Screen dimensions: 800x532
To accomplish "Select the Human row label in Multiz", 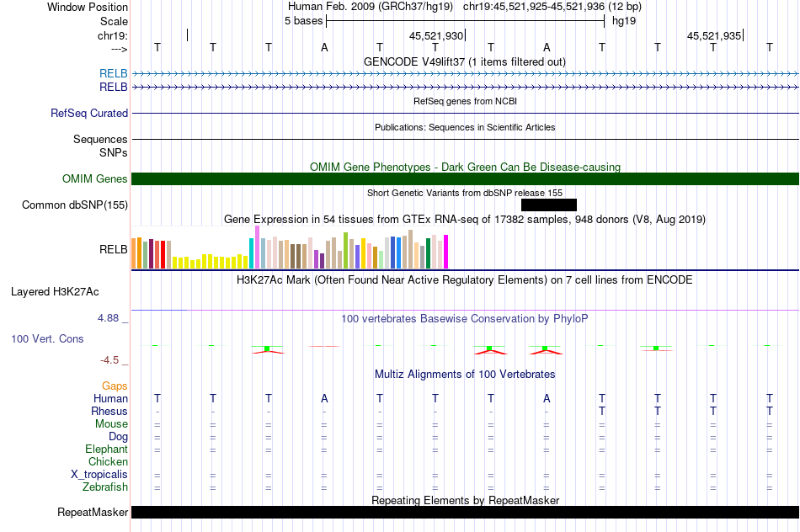I will (110, 398).
